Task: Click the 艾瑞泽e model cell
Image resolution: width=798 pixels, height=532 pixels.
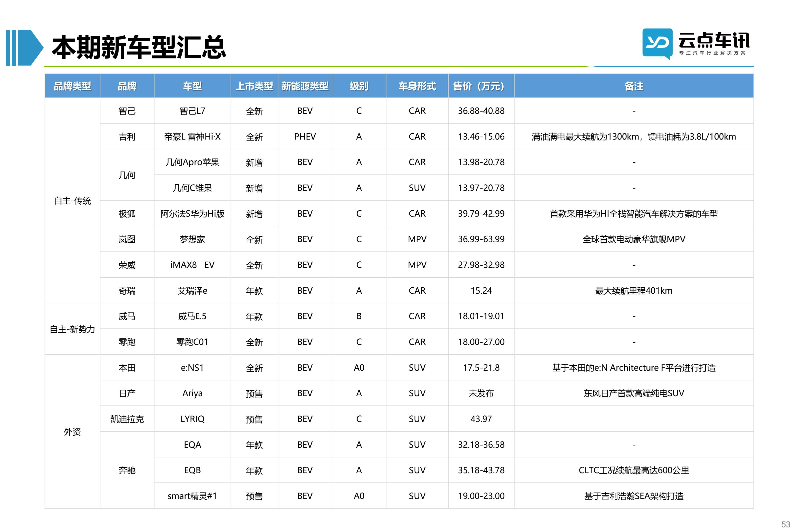Action: click(x=192, y=291)
